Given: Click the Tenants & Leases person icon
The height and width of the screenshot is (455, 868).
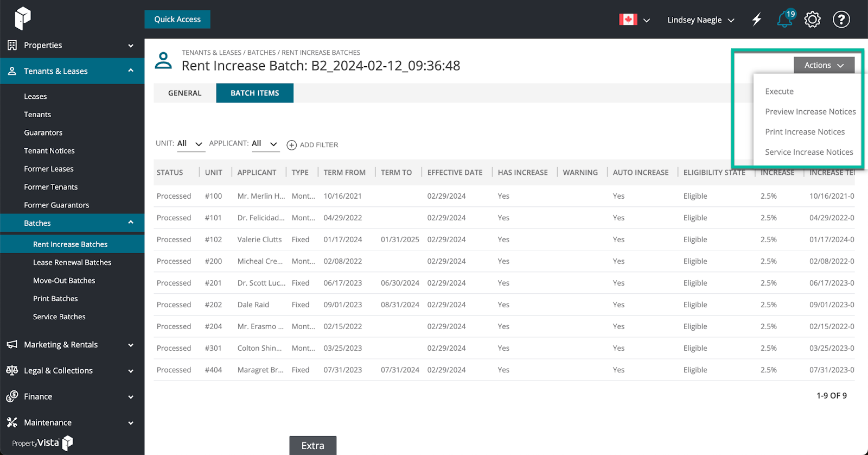Looking at the screenshot, I should click(12, 71).
